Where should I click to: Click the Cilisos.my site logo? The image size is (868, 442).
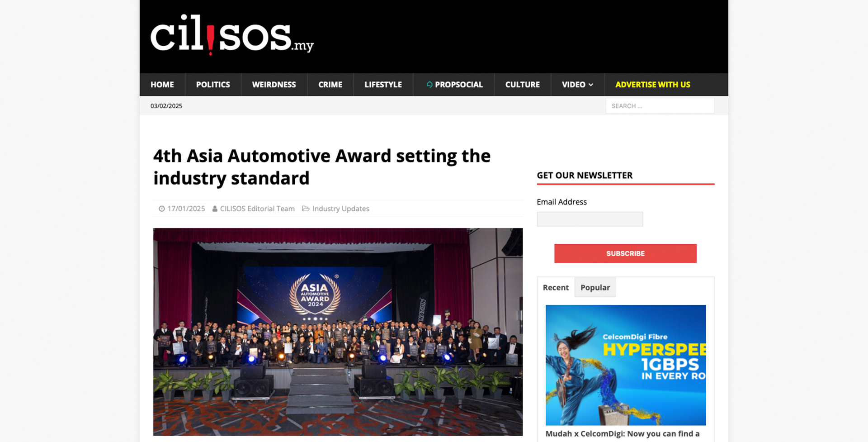pos(231,35)
